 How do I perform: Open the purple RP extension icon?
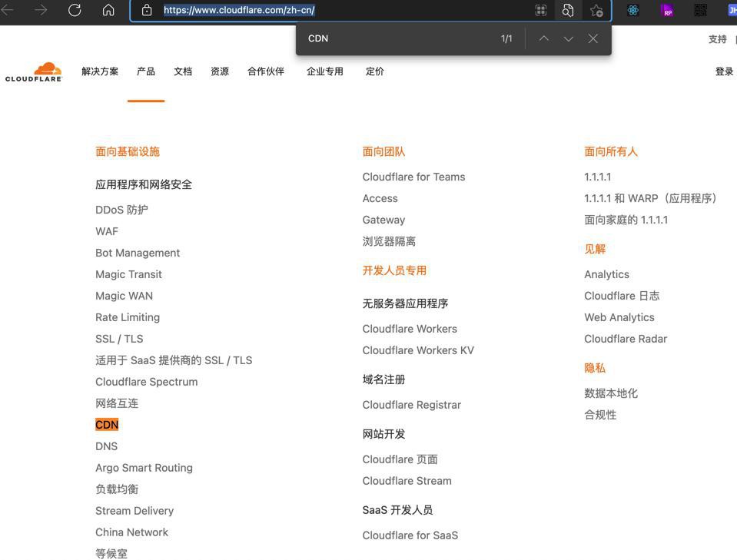click(x=667, y=10)
